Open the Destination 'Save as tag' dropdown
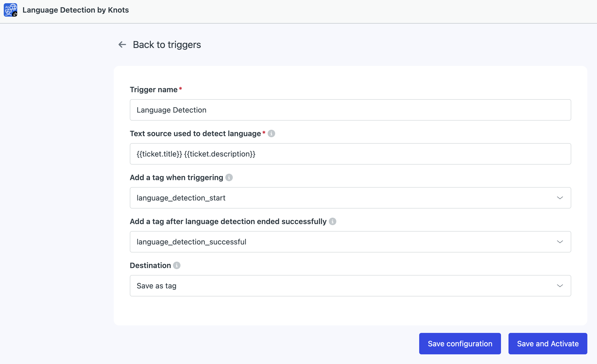Screen dimensions: 597x364 [x=350, y=286]
